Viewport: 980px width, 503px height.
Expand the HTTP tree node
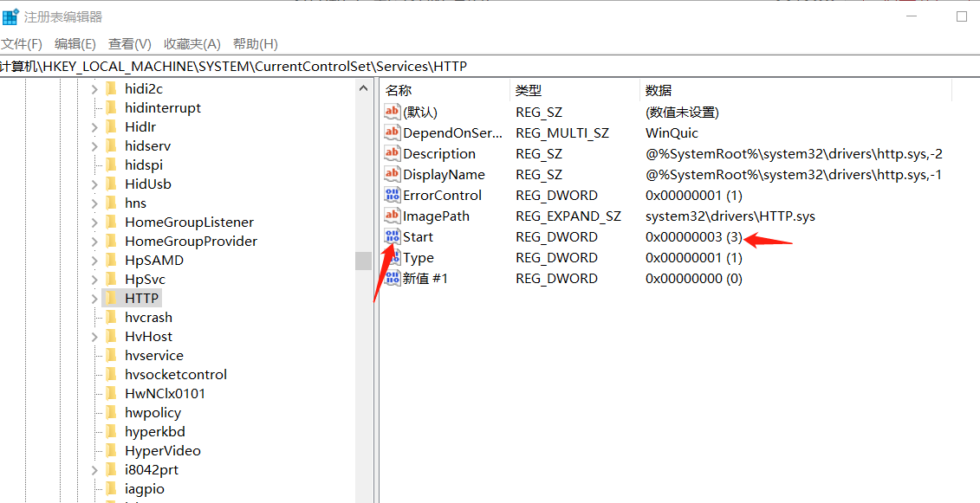pos(94,299)
